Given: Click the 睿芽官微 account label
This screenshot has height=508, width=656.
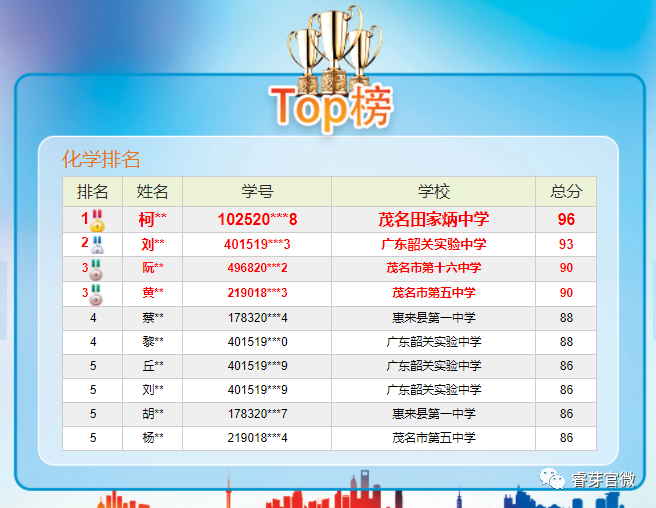Looking at the screenshot, I should (603, 480).
